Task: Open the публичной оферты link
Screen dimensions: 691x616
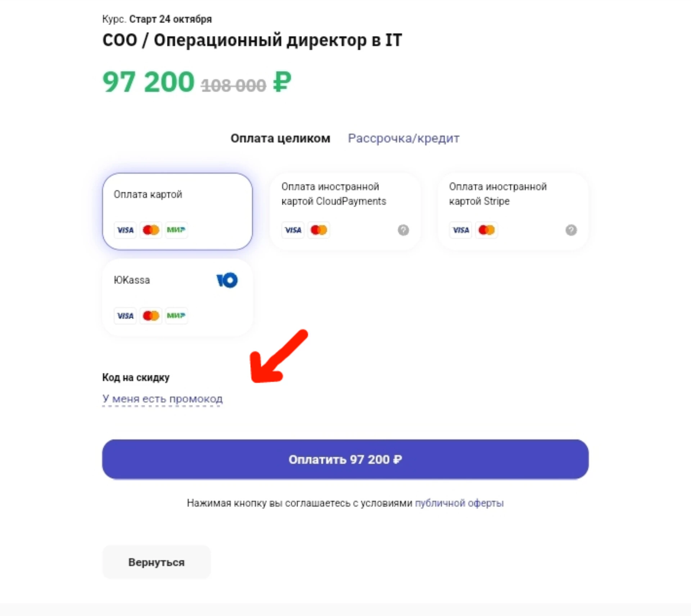Action: pyautogui.click(x=459, y=503)
